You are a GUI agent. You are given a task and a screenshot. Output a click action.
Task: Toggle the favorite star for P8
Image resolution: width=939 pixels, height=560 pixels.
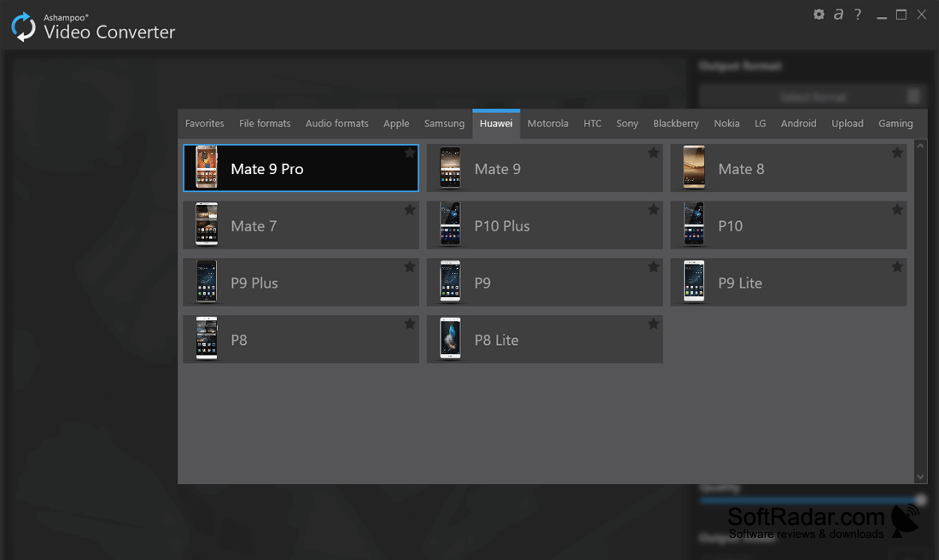(x=410, y=324)
